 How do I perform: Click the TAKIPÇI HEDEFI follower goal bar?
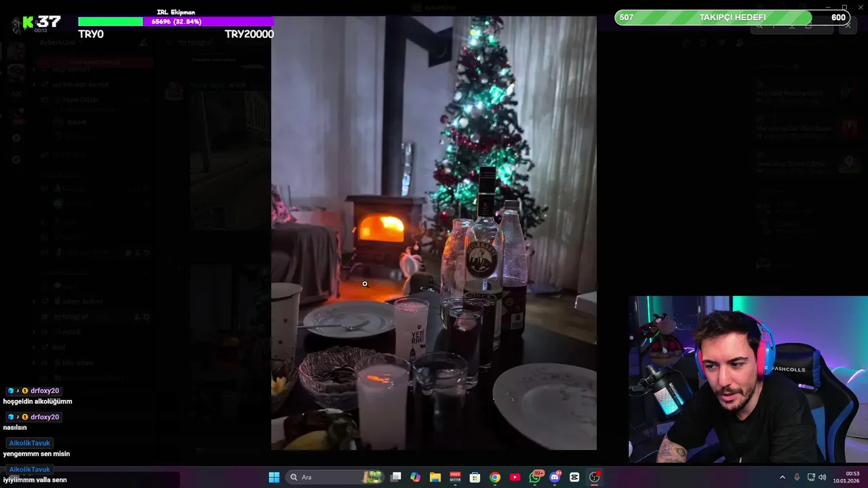[732, 18]
